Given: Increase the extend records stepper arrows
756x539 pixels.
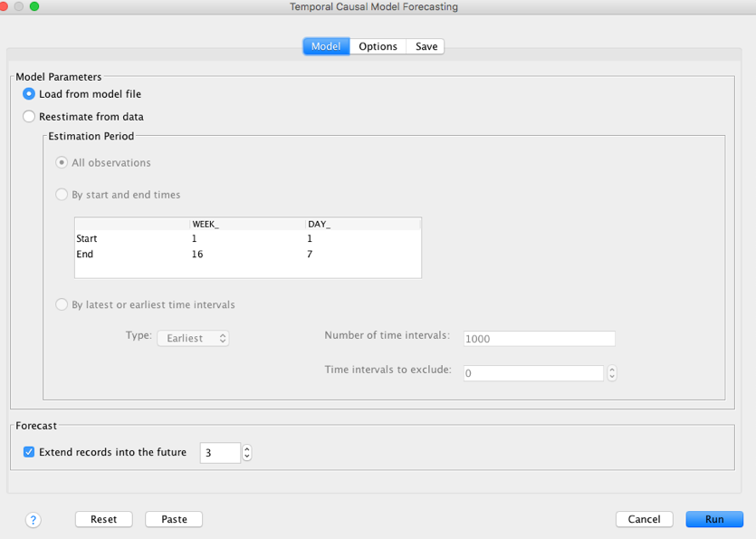Looking at the screenshot, I should [x=247, y=448].
